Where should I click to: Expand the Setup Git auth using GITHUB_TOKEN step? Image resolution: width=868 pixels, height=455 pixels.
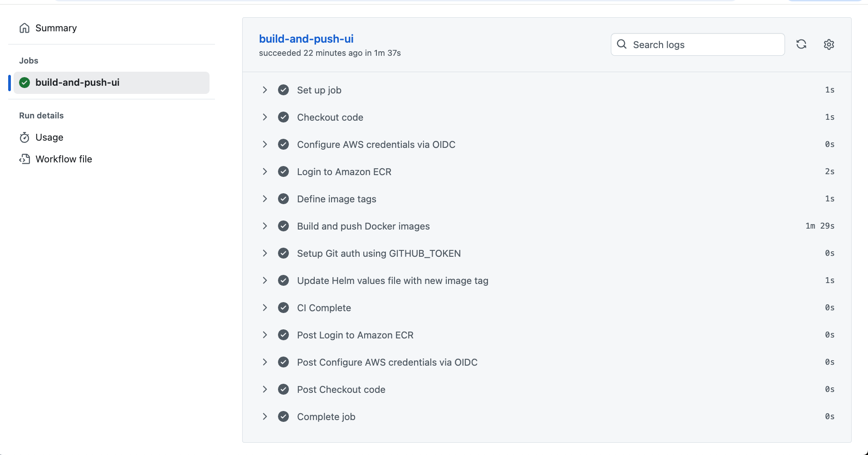click(265, 253)
